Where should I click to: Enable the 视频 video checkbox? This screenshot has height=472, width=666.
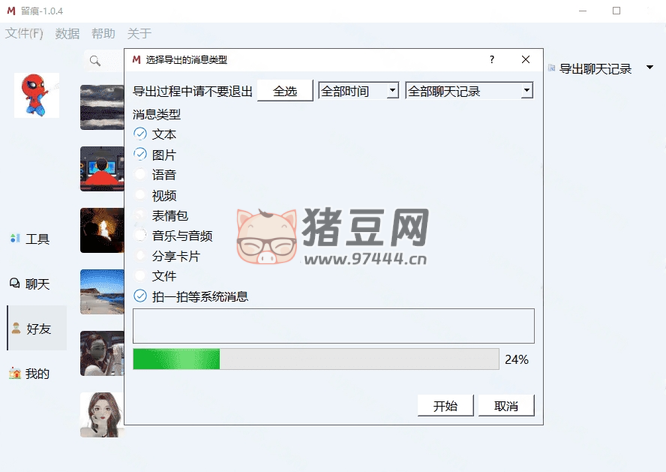coord(140,195)
